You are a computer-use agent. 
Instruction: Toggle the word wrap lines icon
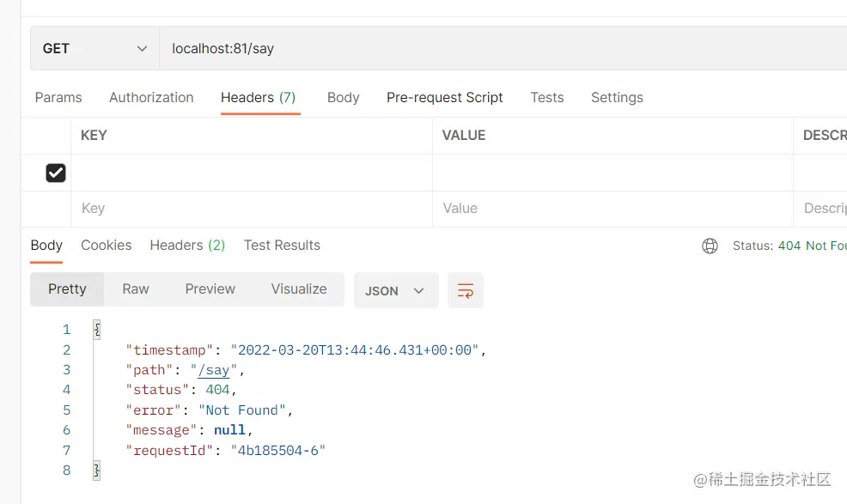point(465,290)
